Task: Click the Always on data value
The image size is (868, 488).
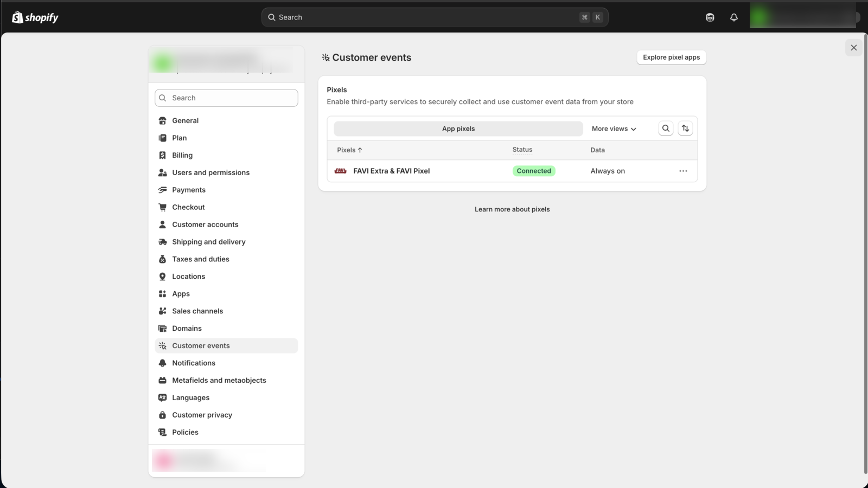Action: tap(608, 171)
